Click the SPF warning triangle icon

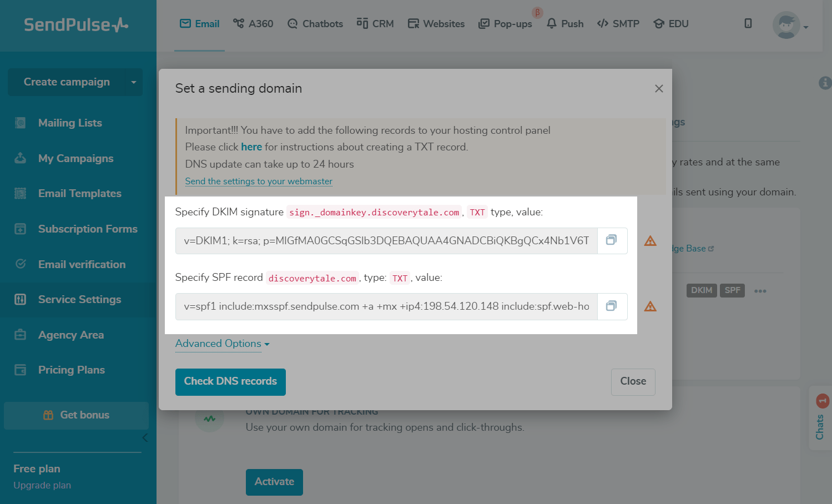[650, 306]
